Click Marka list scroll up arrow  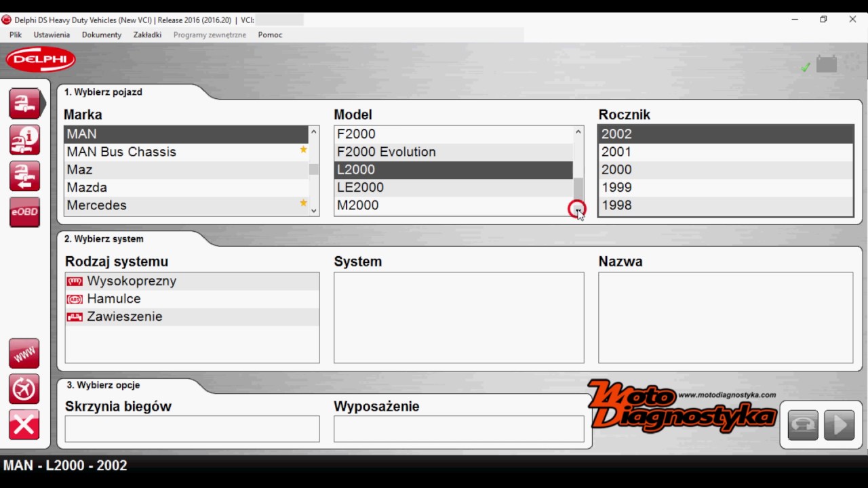point(314,131)
